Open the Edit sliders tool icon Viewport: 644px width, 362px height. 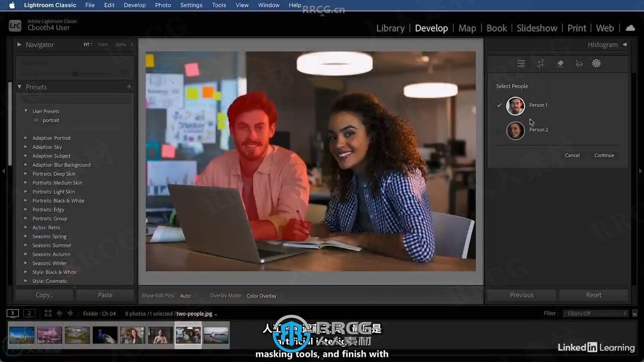tap(521, 63)
